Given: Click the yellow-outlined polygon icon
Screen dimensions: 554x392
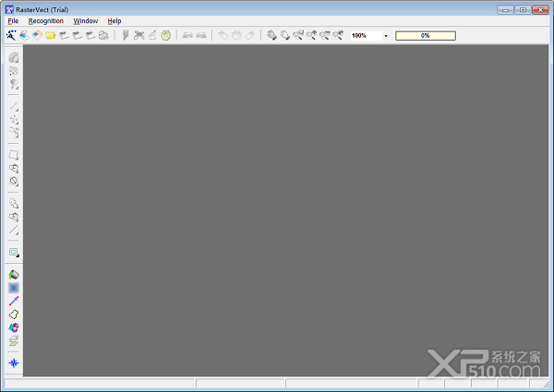Looking at the screenshot, I should click(14, 315).
